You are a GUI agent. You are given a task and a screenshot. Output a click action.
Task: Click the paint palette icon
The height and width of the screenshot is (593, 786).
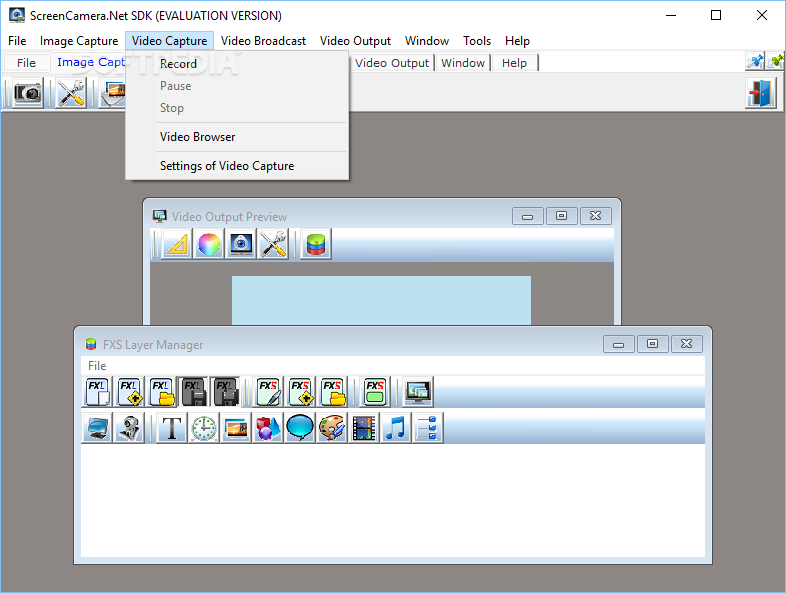[332, 428]
